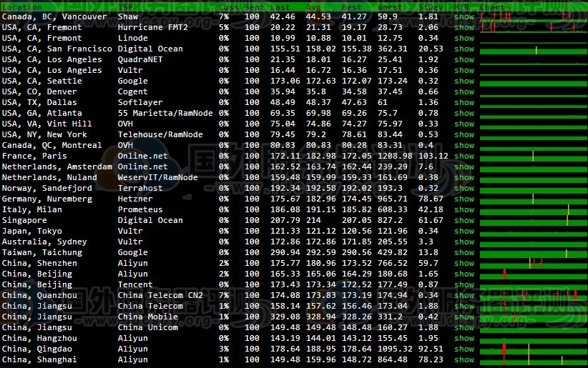Select the 'China Unicom' ISP cell
This screenshot has height=368, width=588.
(148, 327)
